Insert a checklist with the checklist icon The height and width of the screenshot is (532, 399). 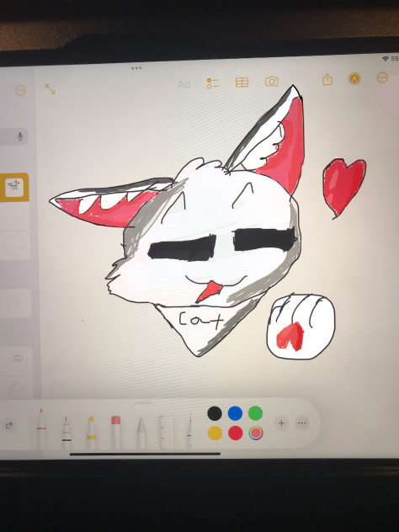click(x=213, y=83)
